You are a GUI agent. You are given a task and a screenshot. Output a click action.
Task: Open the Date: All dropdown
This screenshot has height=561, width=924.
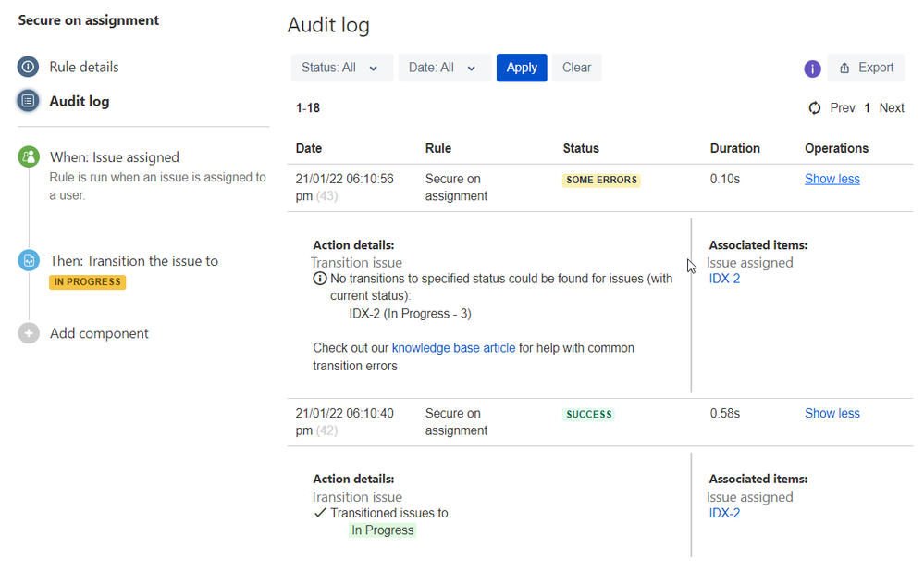pos(444,68)
